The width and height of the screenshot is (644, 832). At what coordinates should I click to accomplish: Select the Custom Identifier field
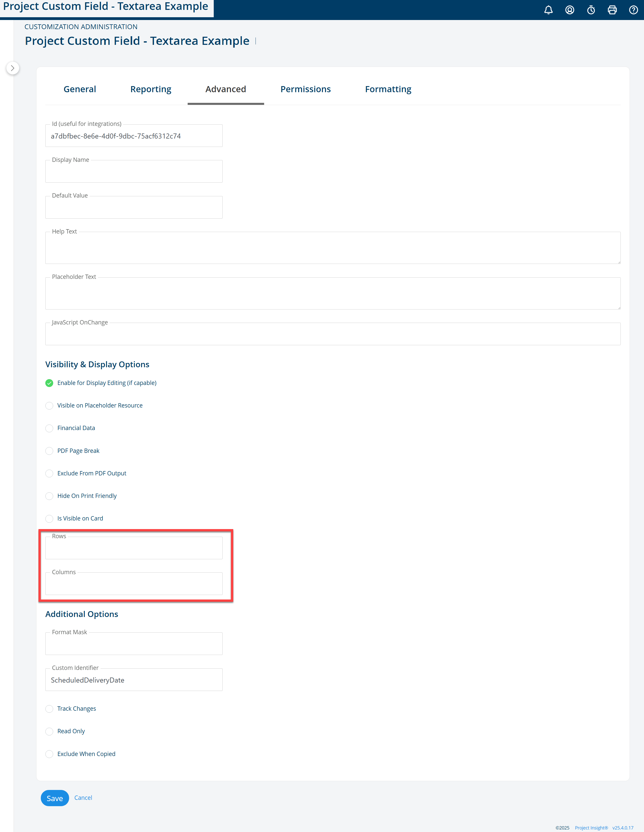point(134,680)
